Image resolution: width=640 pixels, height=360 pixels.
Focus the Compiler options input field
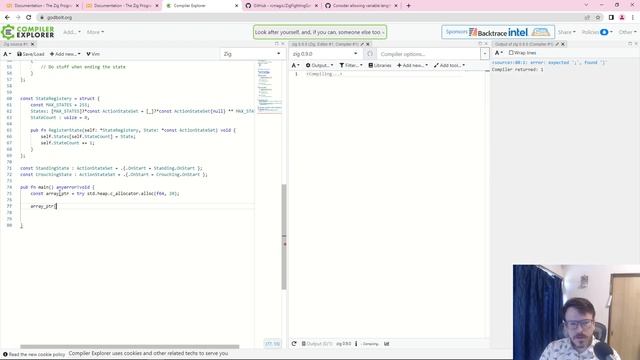429,54
